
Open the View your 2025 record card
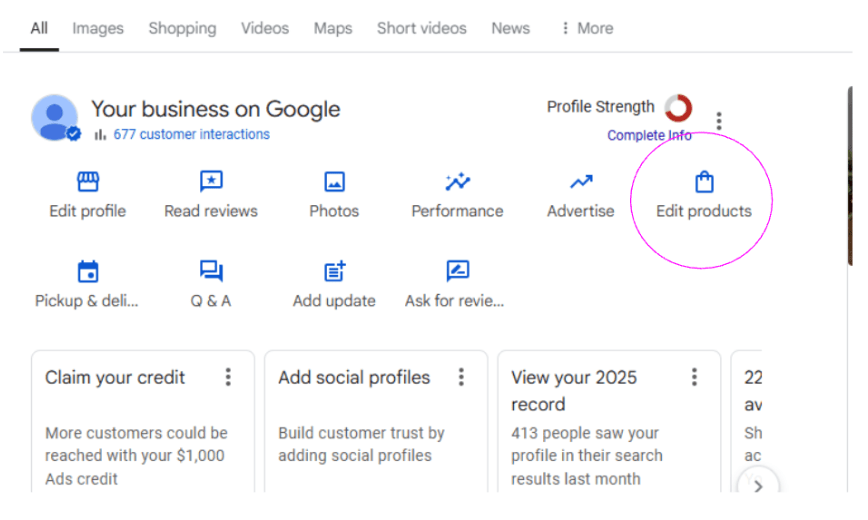pos(609,421)
